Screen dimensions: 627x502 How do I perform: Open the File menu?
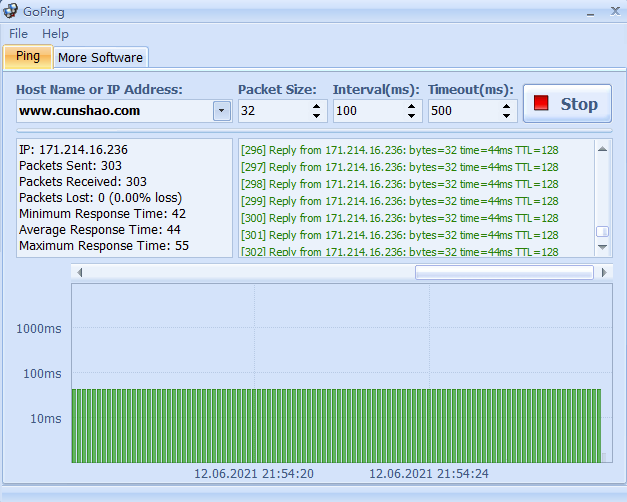click(x=18, y=34)
